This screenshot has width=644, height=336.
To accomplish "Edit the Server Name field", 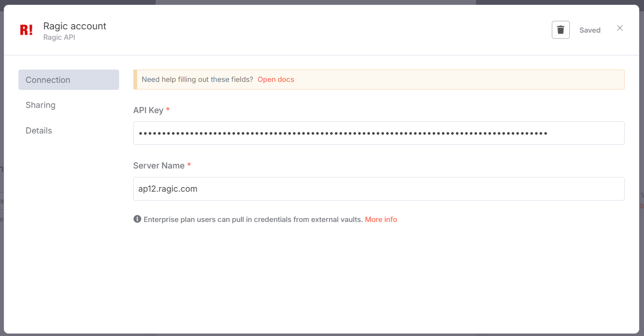I will pos(379,189).
